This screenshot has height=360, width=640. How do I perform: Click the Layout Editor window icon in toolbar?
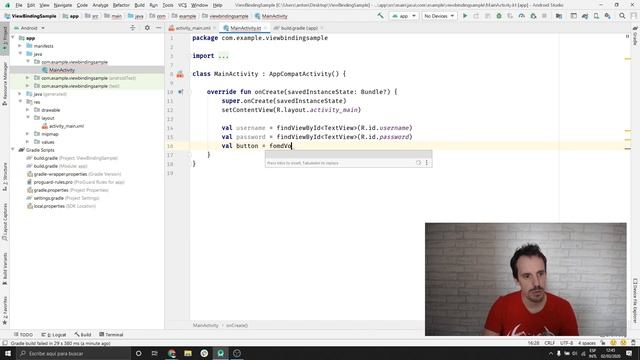click(x=573, y=16)
